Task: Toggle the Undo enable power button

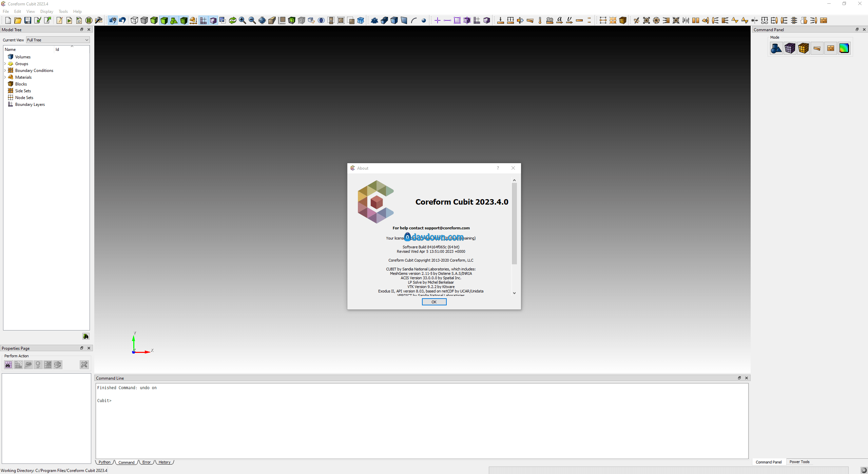Action: tap(113, 20)
